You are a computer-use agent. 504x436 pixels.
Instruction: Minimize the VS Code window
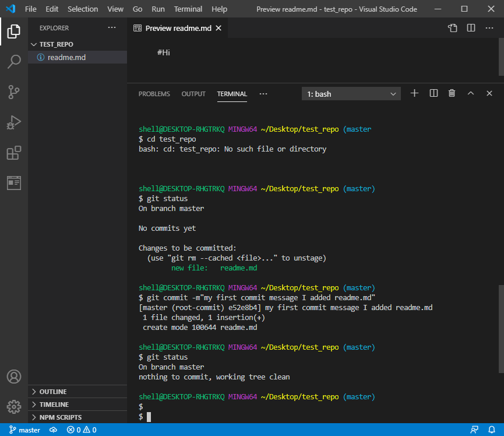438,9
